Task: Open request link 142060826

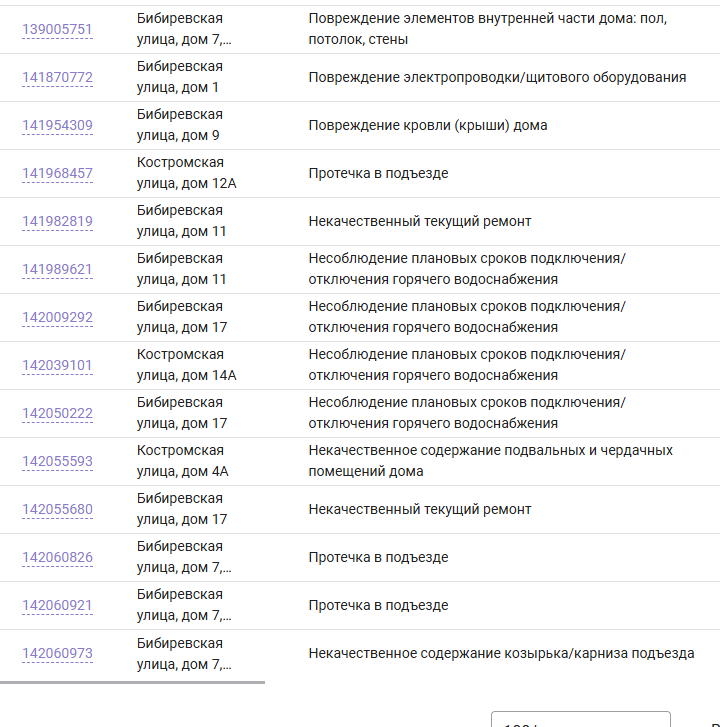Action: pyautogui.click(x=57, y=557)
